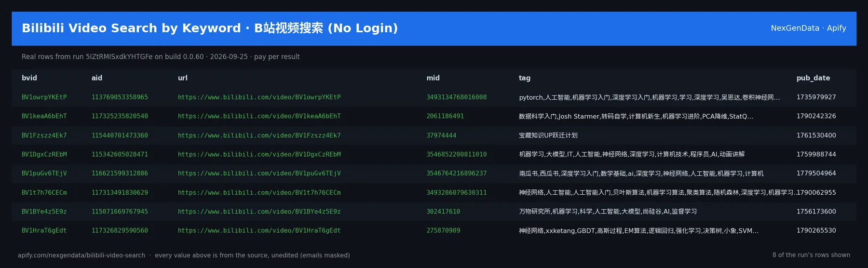Click aid value 117326829590560

[x=120, y=230]
